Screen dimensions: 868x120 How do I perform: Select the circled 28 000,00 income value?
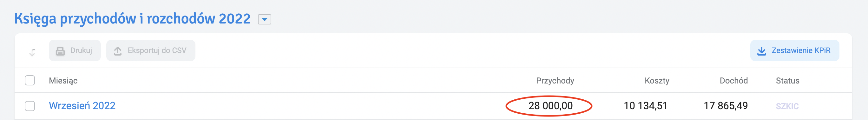550,106
